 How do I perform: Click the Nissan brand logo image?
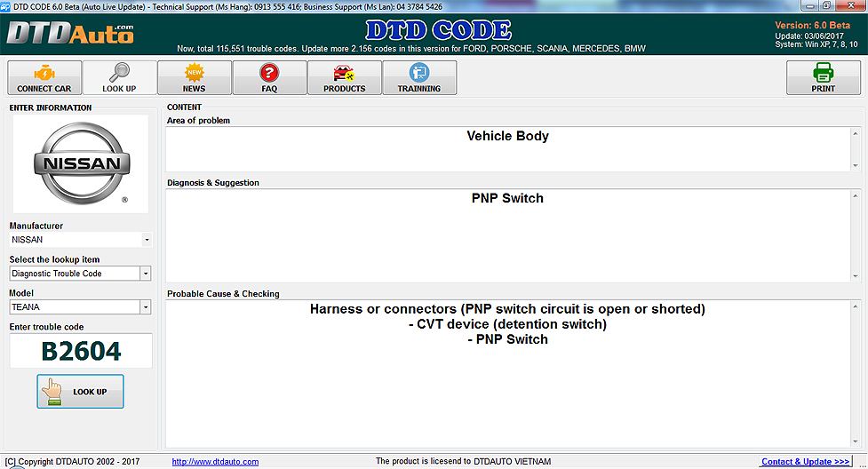[x=82, y=164]
